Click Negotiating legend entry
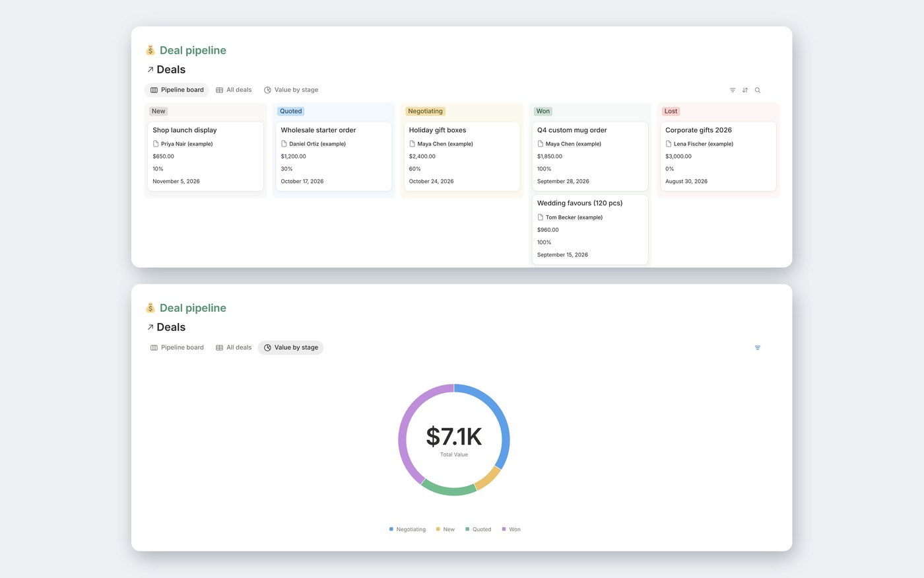924x578 pixels. [x=407, y=529]
